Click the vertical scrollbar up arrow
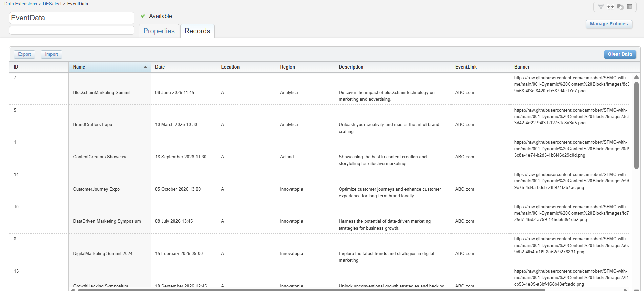 point(636,77)
